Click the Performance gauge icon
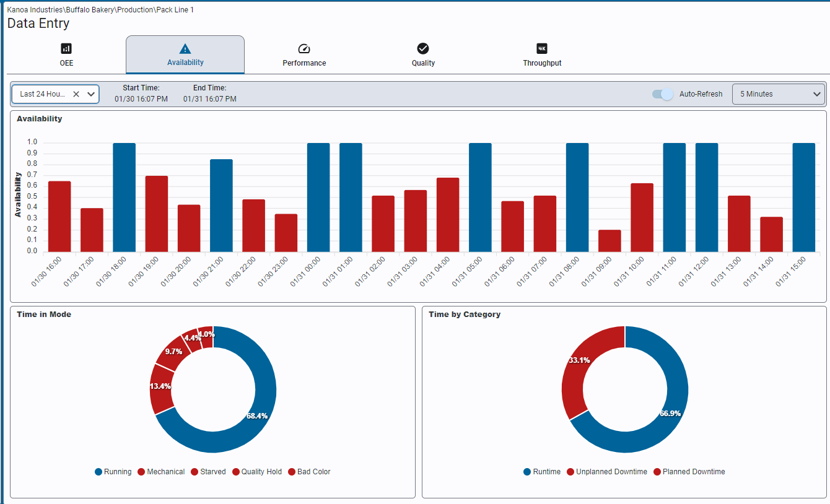The width and height of the screenshot is (830, 504). 304,49
